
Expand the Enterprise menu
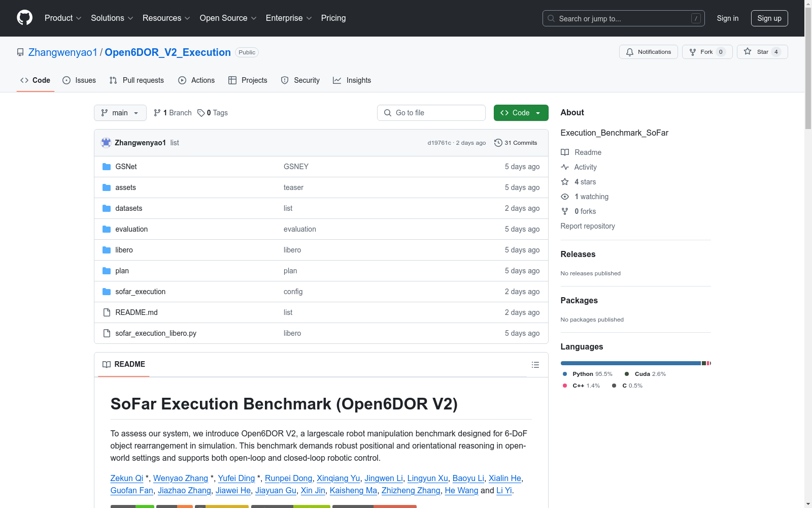[x=289, y=18]
